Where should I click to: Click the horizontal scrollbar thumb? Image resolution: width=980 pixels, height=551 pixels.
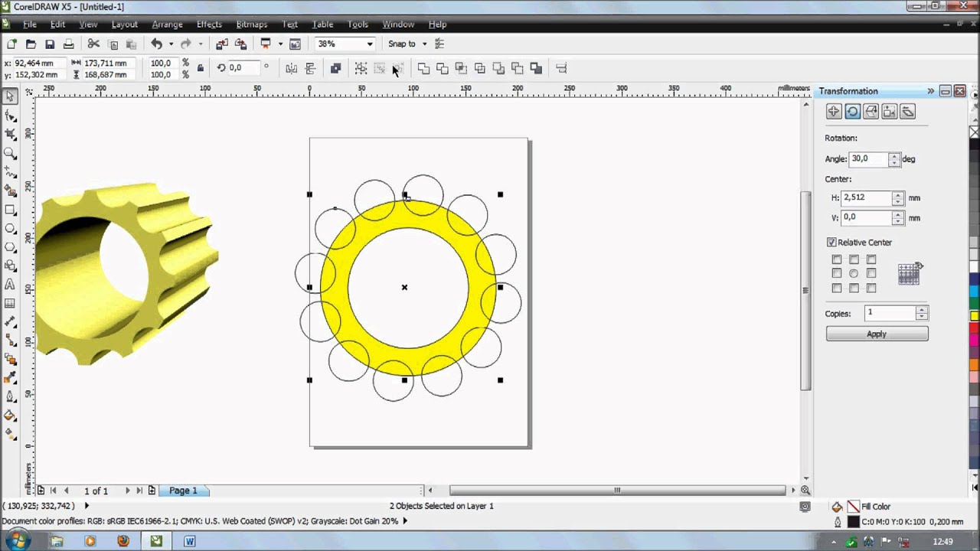click(x=617, y=491)
